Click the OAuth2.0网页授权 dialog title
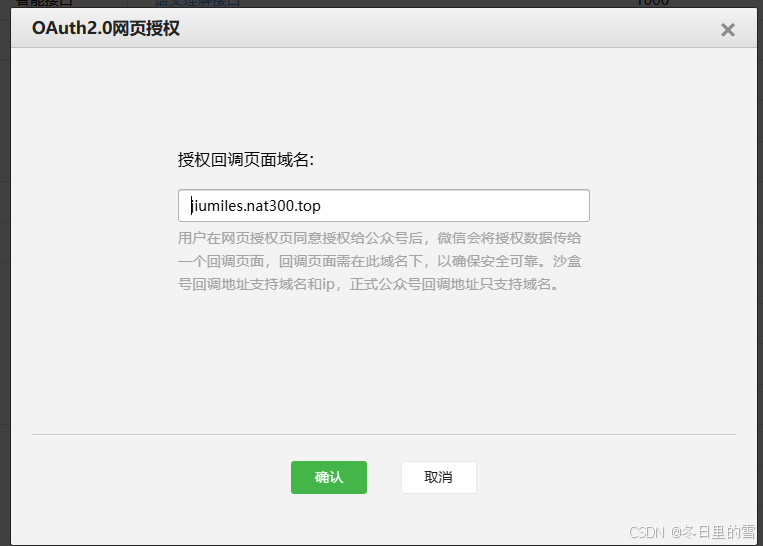This screenshot has height=546, width=763. click(x=106, y=28)
